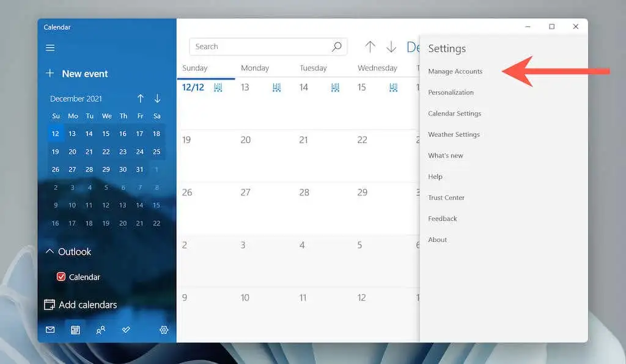Switch to Calendar app icon in bottom bar
This screenshot has height=364, width=626.
tap(75, 330)
